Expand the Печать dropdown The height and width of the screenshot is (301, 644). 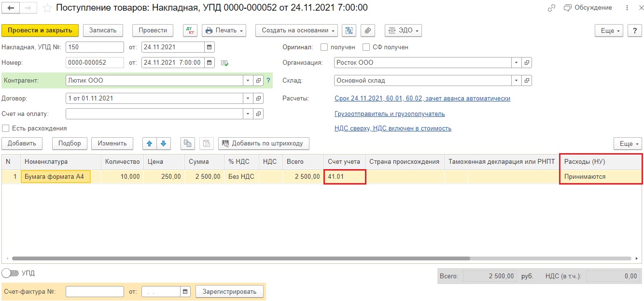(x=224, y=30)
